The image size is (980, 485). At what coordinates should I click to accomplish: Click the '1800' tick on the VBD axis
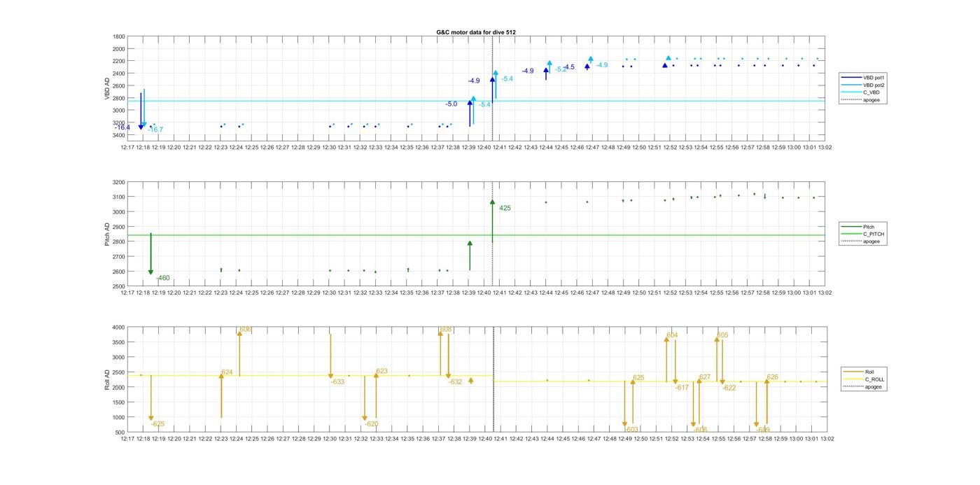click(119, 37)
